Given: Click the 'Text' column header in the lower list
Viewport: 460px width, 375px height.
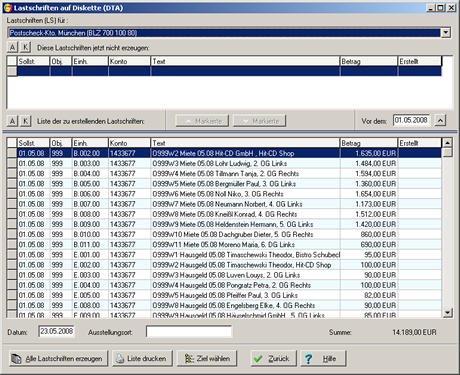Looking at the screenshot, I should click(245, 143).
